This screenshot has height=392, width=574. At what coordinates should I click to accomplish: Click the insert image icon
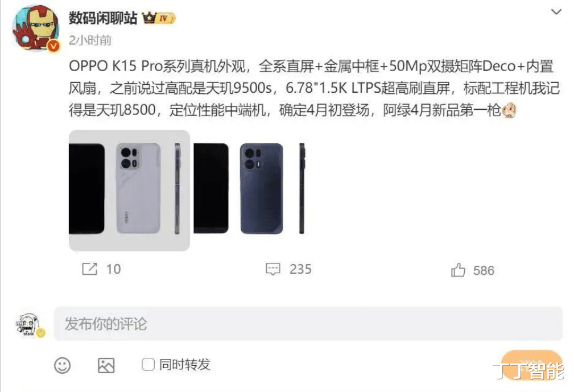tap(106, 365)
